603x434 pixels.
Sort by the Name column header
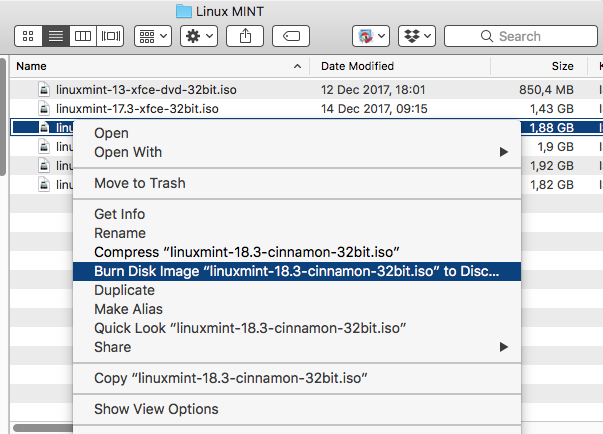(x=160, y=66)
